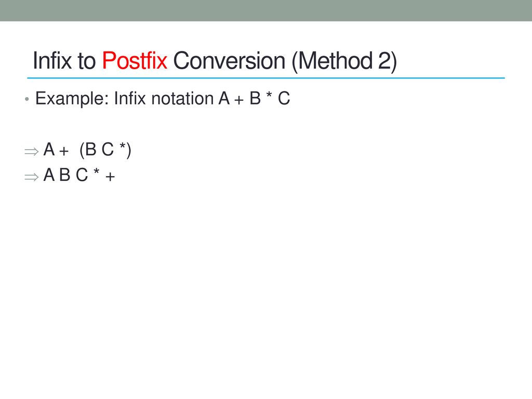532x399 pixels.
Task: Click the letter 'C' in the infix example
Action: click(x=284, y=98)
